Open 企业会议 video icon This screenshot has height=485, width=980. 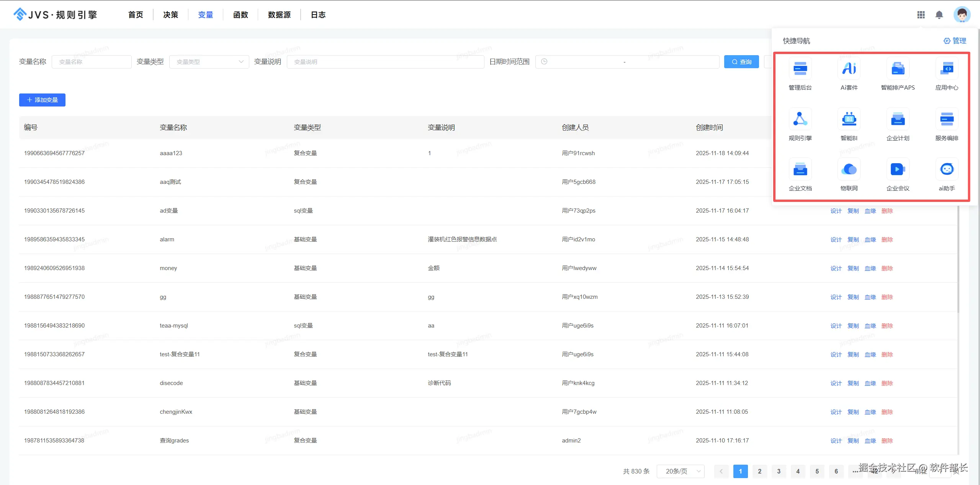pos(898,170)
